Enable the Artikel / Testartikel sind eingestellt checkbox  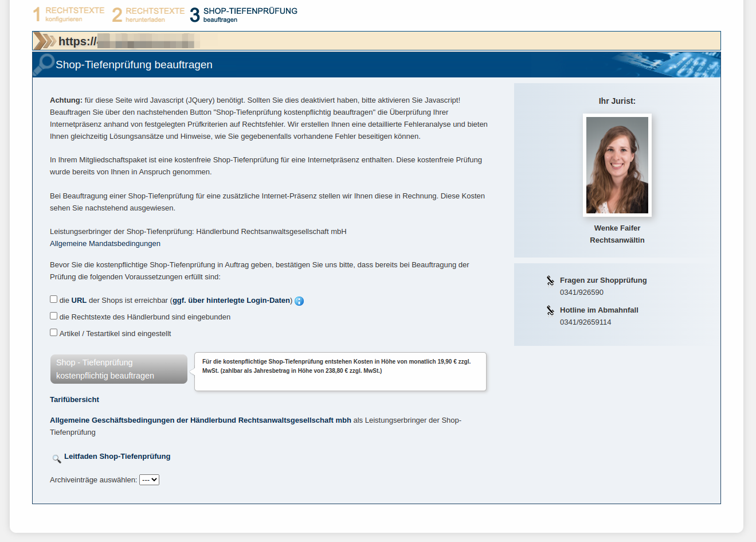[53, 333]
